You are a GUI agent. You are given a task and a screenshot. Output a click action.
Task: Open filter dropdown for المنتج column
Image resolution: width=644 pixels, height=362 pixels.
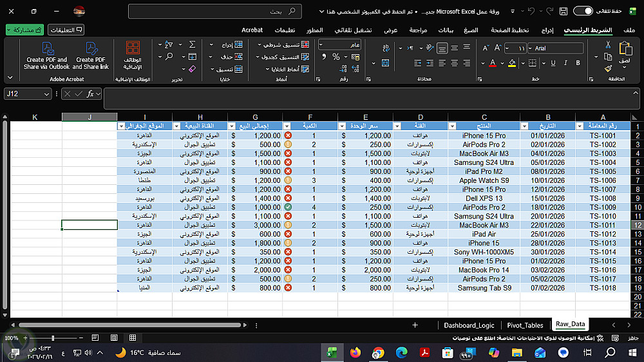[x=452, y=126]
